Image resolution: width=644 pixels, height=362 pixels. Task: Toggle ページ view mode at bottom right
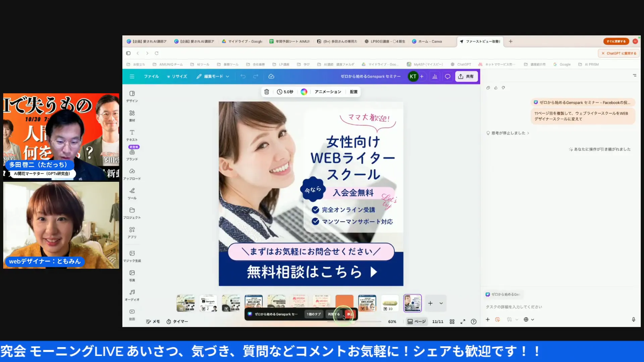pos(417,321)
